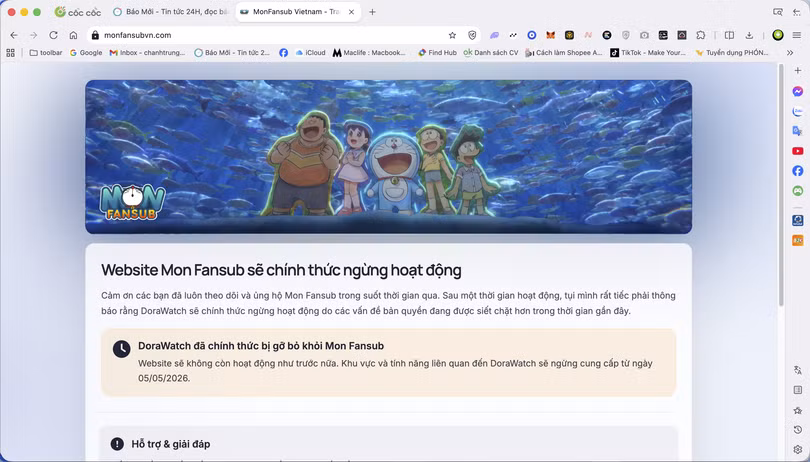Go back using the browser back arrow

(14, 35)
